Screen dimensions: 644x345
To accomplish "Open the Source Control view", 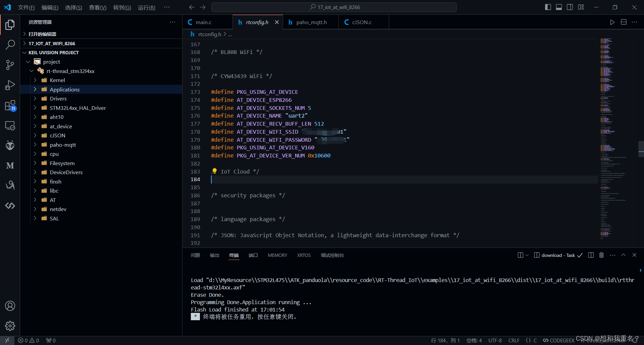I will click(10, 65).
